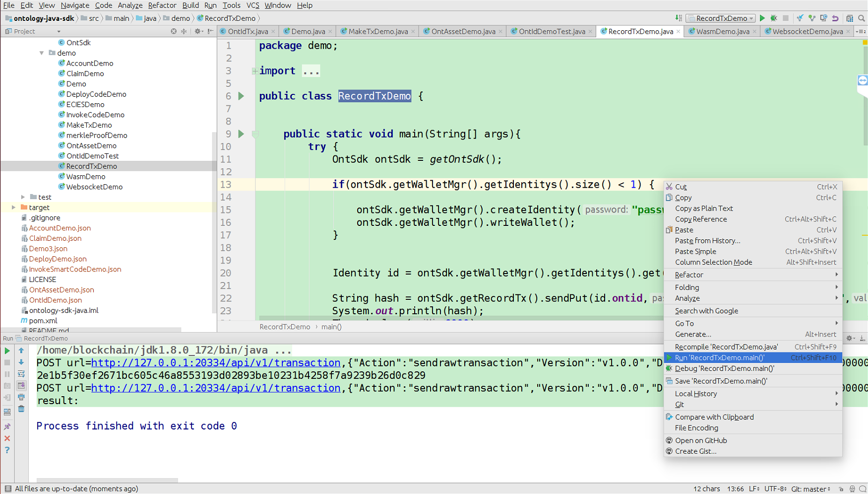Select Open on GitHub menu item

tap(753, 440)
